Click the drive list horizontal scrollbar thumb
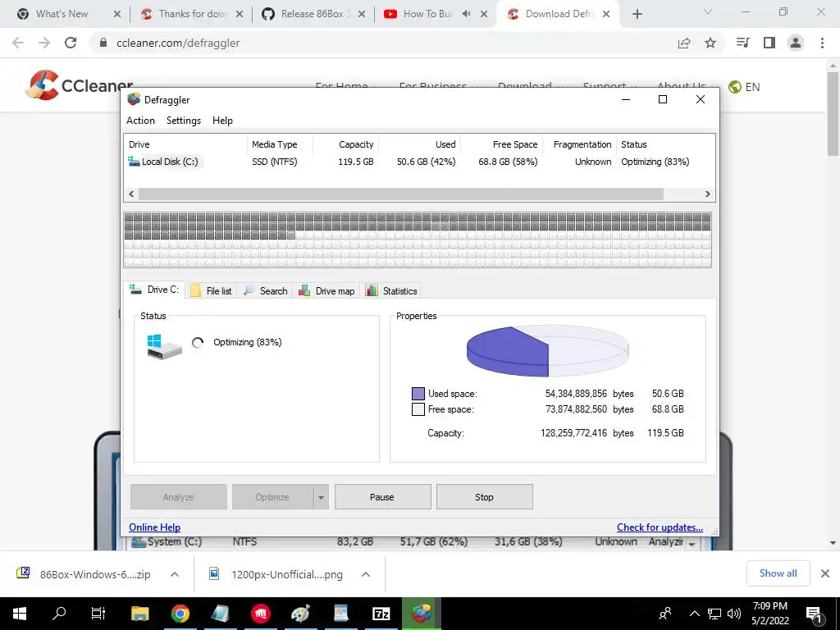Screen dimensions: 840x630 point(400,194)
